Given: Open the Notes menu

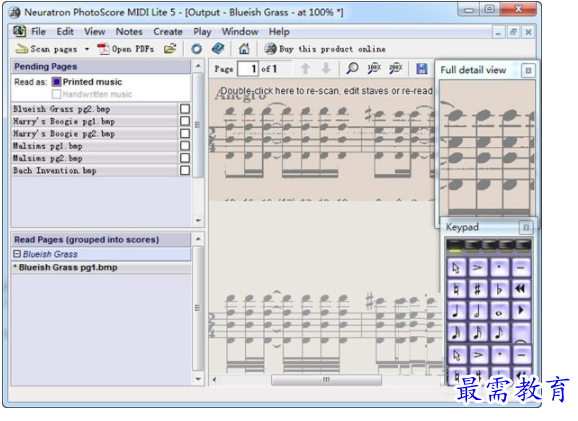Looking at the screenshot, I should point(129,32).
